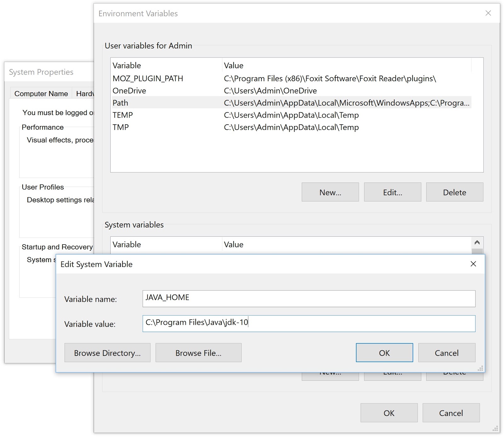Image resolution: width=504 pixels, height=439 pixels.
Task: Click the New... button under User variables
Action: click(x=330, y=192)
